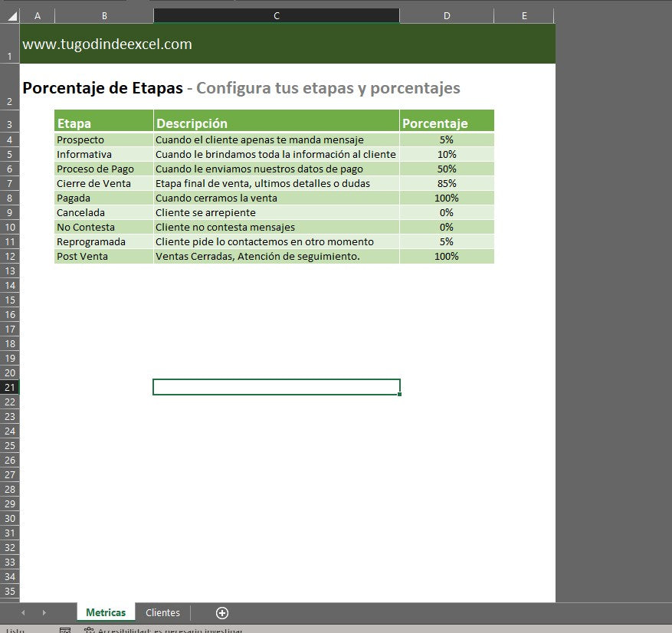Click 'Cliente pide lo contactemos en otro momento'
Viewport: 672px width, 633px height.
[277, 241]
